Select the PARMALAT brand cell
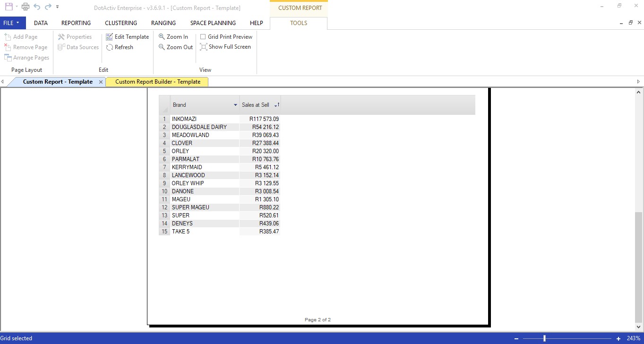 [x=205, y=159]
